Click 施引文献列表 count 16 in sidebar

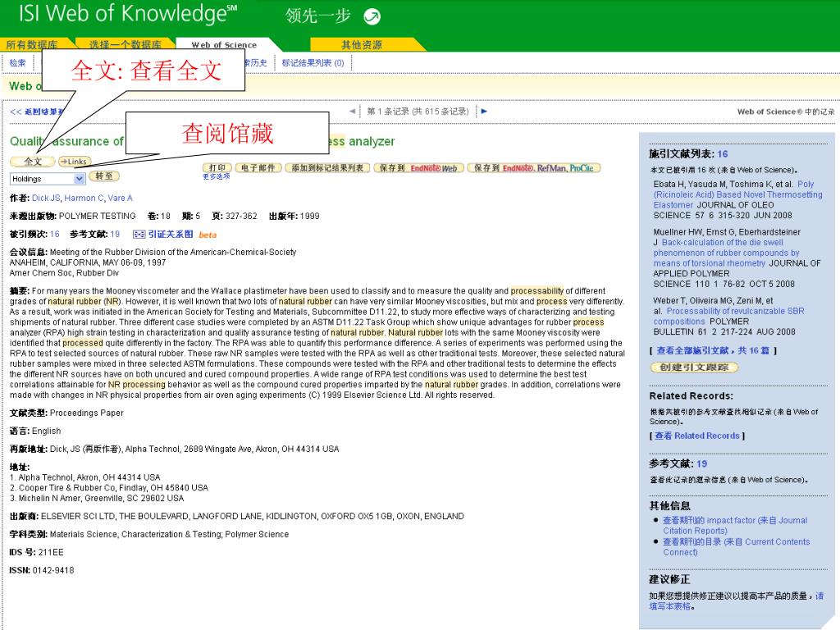pyautogui.click(x=723, y=154)
